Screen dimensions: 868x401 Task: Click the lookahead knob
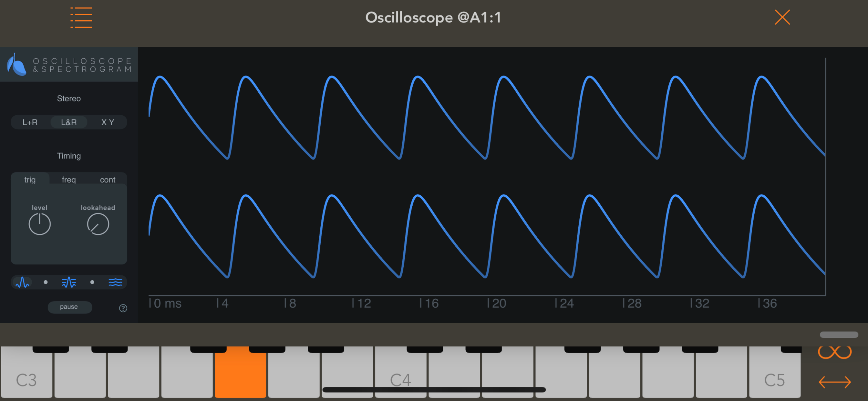click(98, 224)
